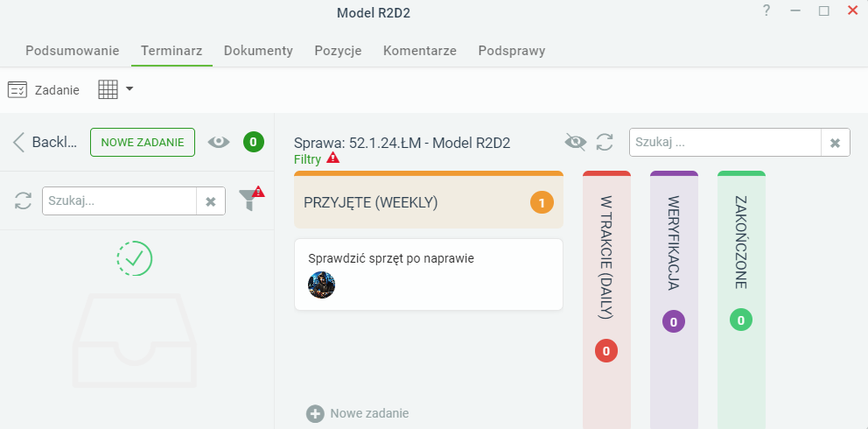Open the Komentarze tab
868x429 pixels.
pos(420,51)
